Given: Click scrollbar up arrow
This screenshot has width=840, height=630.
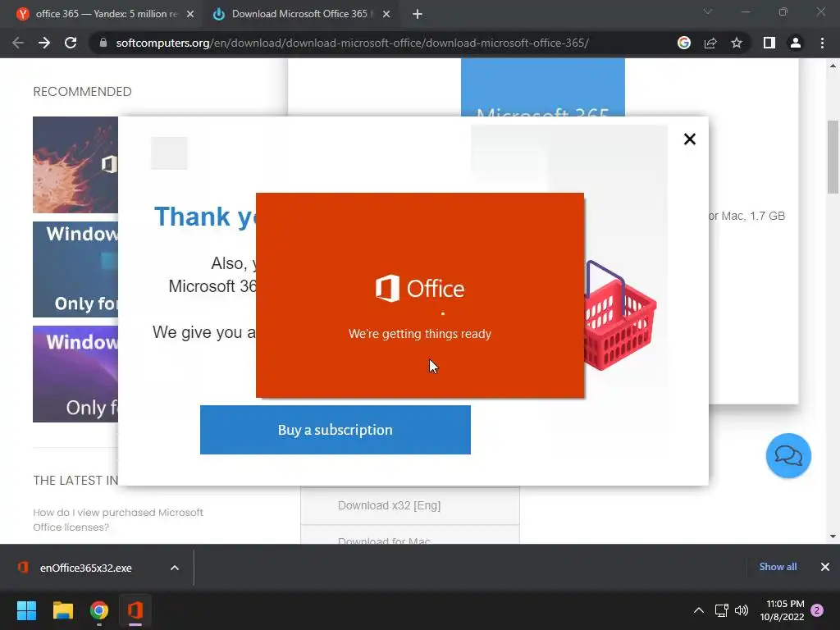Looking at the screenshot, I should pos(833,66).
